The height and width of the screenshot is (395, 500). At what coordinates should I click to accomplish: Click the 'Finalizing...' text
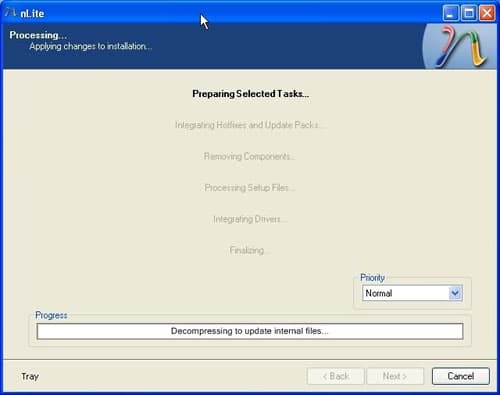click(x=249, y=250)
